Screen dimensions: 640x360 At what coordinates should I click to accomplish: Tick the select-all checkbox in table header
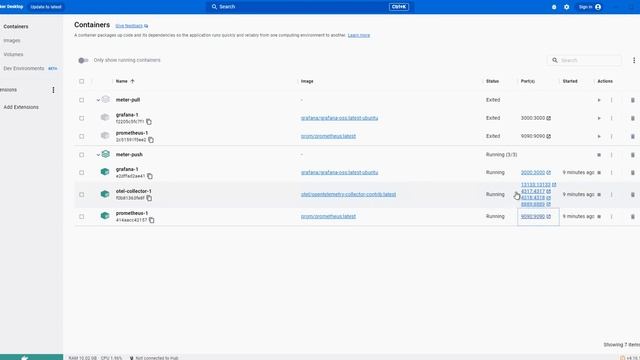point(82,81)
